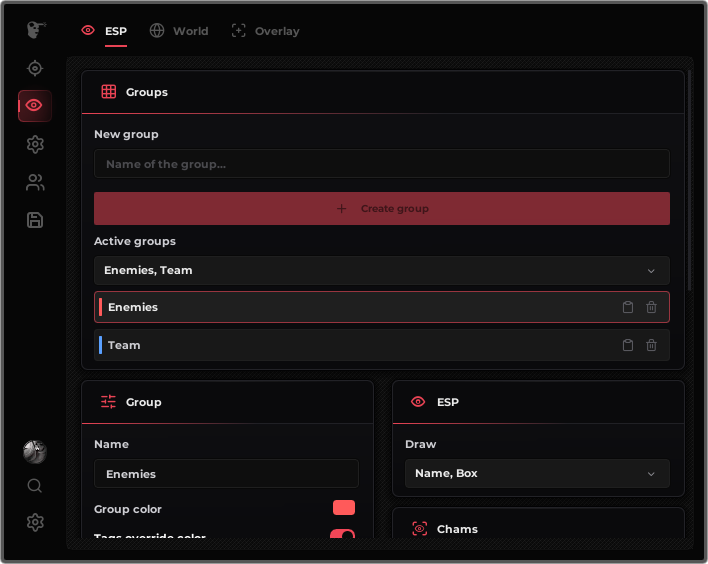Open the Group color swatch
Viewport: 708px width, 564px height.
point(344,508)
